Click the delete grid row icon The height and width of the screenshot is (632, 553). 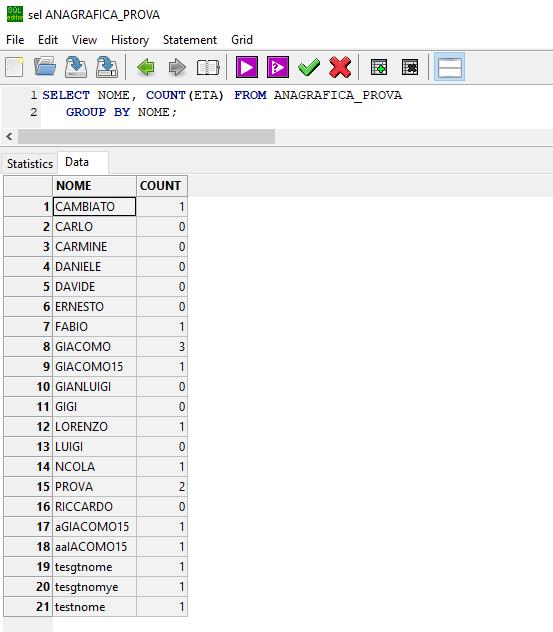[410, 67]
